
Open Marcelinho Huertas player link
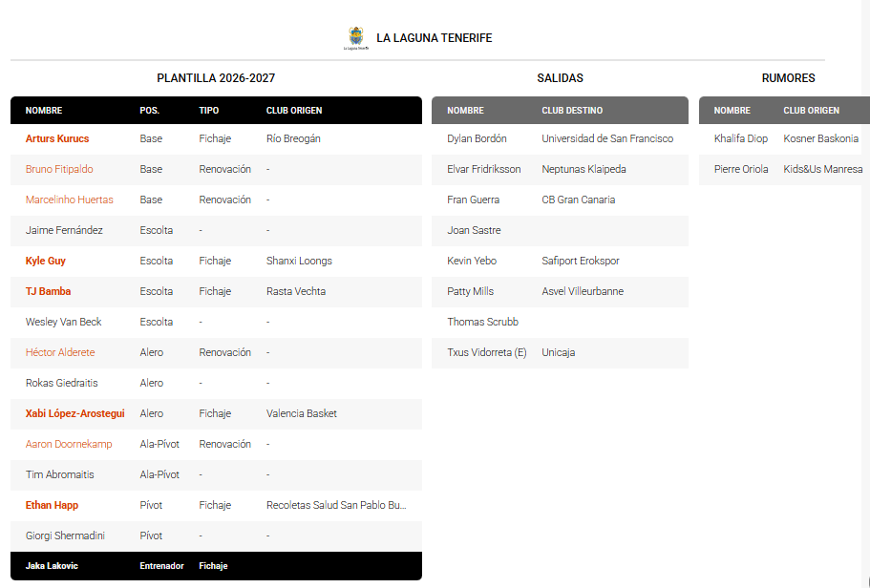tap(70, 199)
